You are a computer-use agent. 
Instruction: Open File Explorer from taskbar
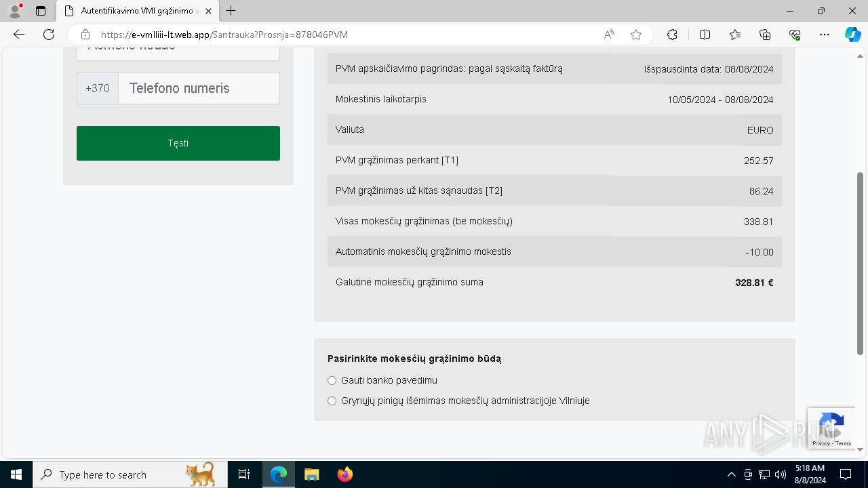(311, 474)
